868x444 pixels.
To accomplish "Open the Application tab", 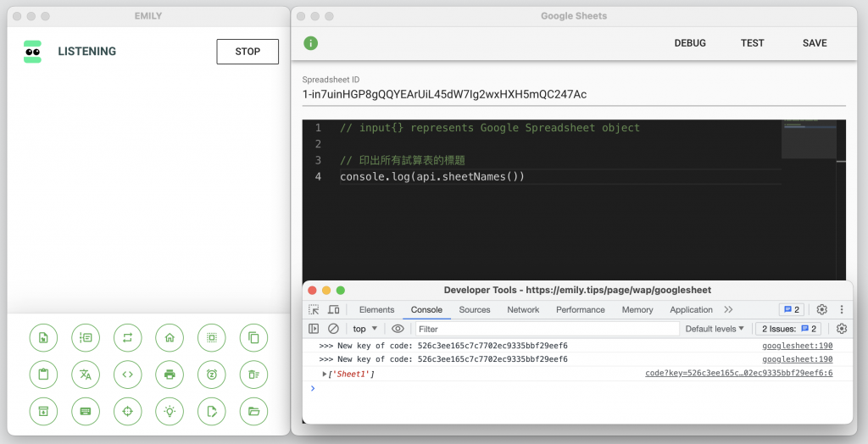I will (x=691, y=309).
